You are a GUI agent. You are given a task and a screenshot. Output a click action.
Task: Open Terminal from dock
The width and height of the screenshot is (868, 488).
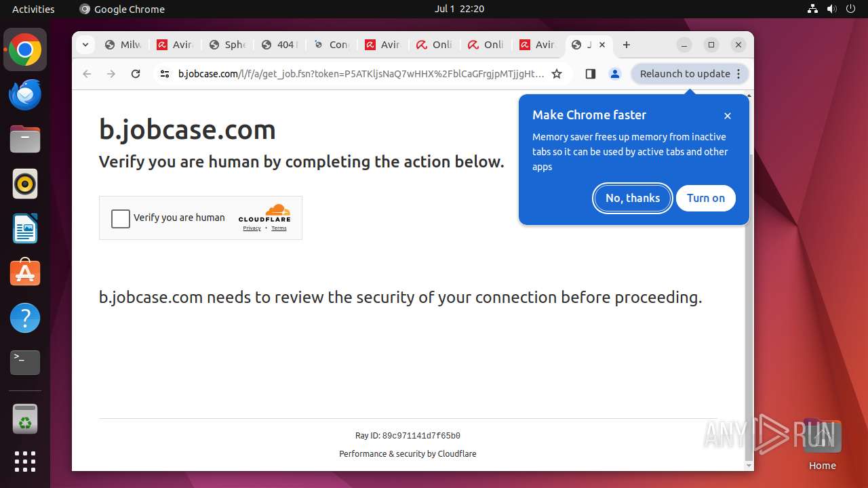(25, 363)
